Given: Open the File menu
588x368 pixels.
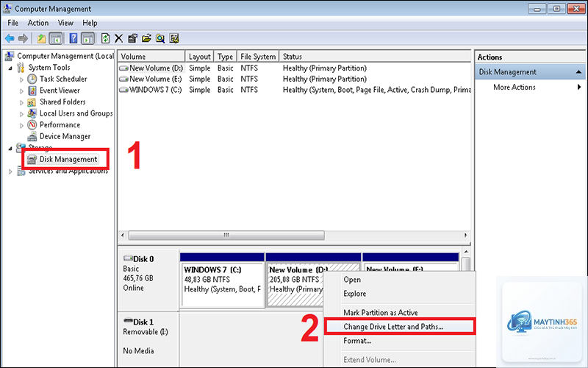Looking at the screenshot, I should [x=12, y=23].
